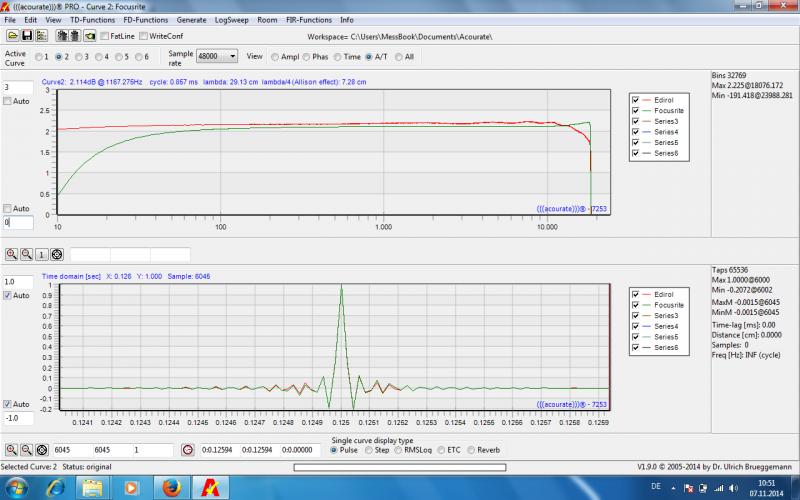The image size is (800, 500).
Task: Select Active Curve 6
Action: (x=139, y=57)
